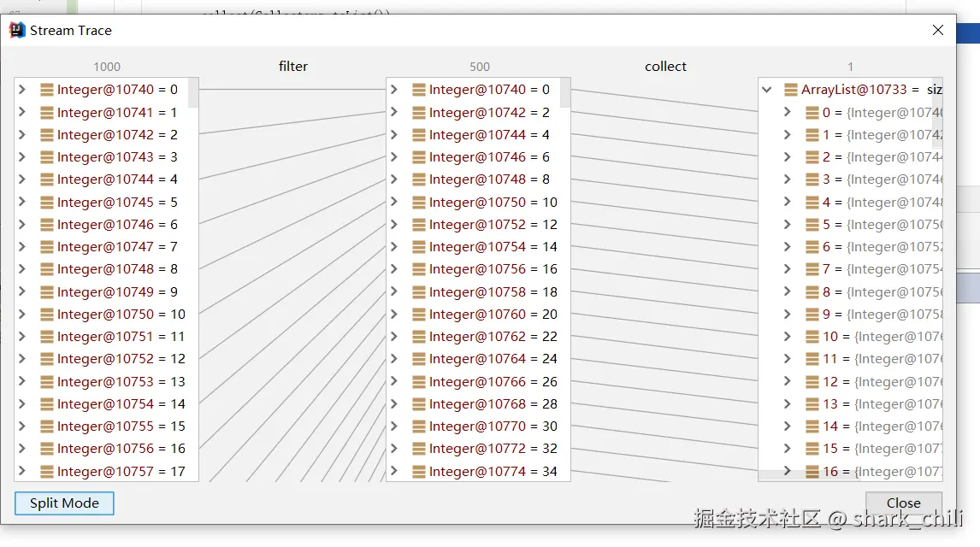The image size is (980, 547).
Task: Click the 1000 element count header
Action: click(107, 67)
